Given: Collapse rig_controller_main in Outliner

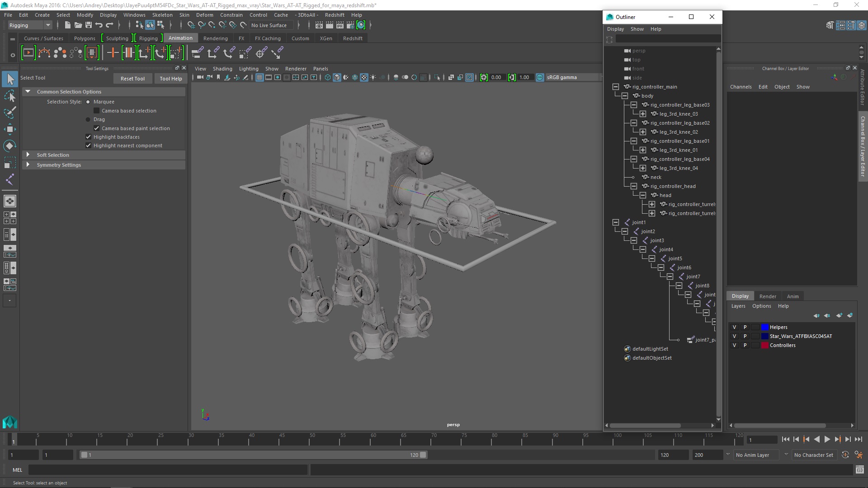Looking at the screenshot, I should (x=615, y=87).
